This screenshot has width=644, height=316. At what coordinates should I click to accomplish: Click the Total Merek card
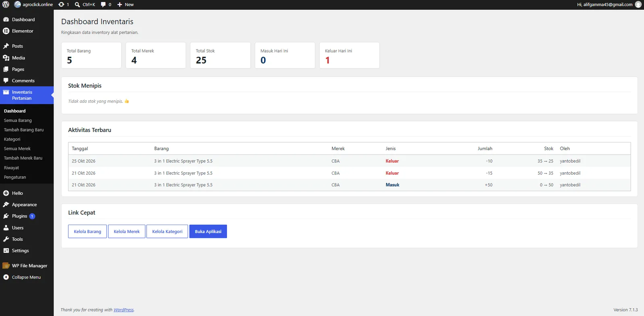pos(156,55)
